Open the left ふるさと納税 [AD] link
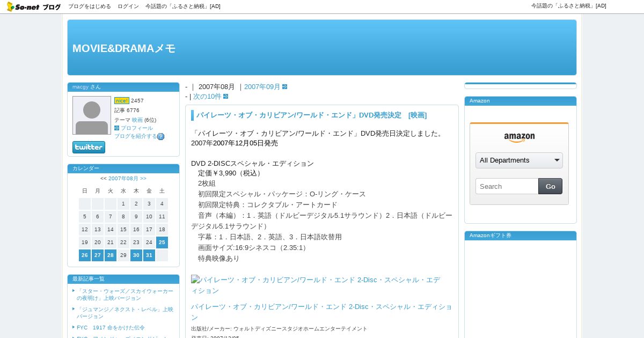 pyautogui.click(x=183, y=6)
